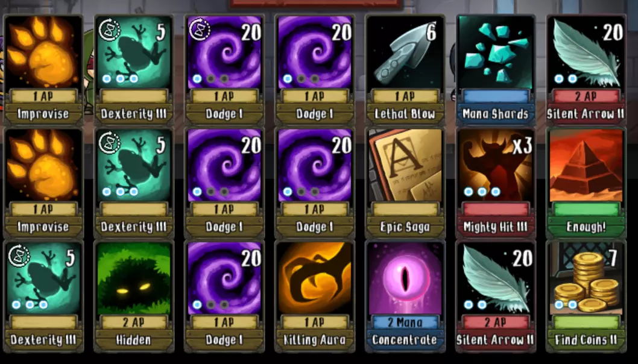Image resolution: width=638 pixels, height=364 pixels.
Task: Choose the Concentrate pink eye card
Action: pyautogui.click(x=405, y=297)
